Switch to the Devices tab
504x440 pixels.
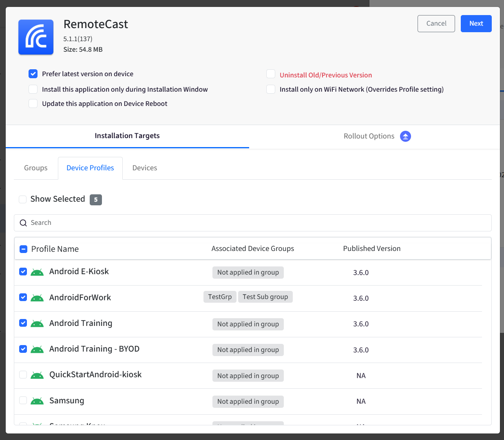tap(145, 168)
